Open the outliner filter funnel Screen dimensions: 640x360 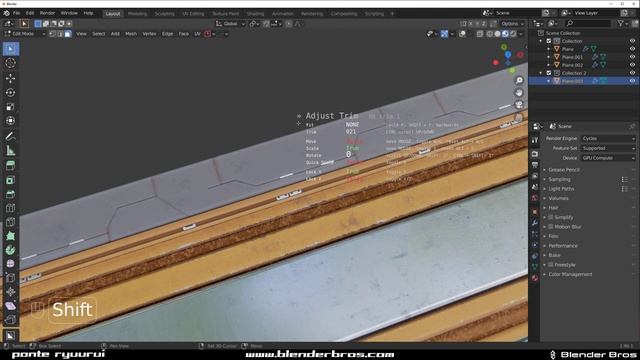pos(621,24)
